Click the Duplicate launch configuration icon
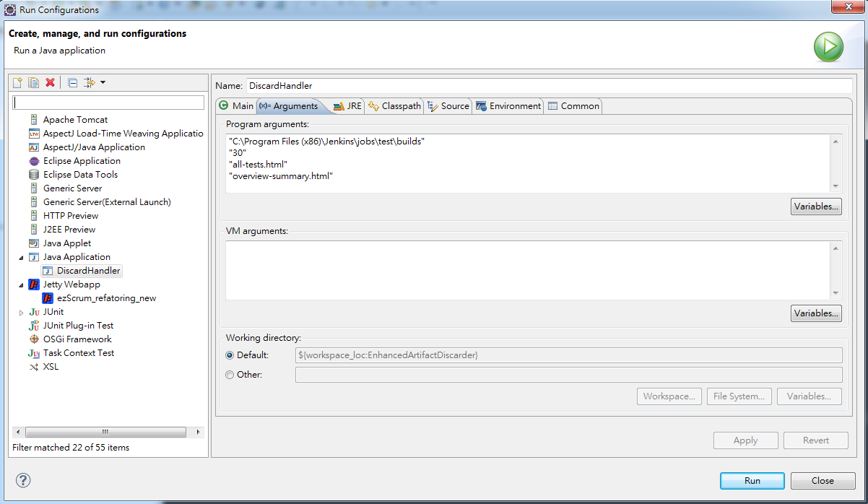Viewport: 868px width, 504px height. point(33,82)
